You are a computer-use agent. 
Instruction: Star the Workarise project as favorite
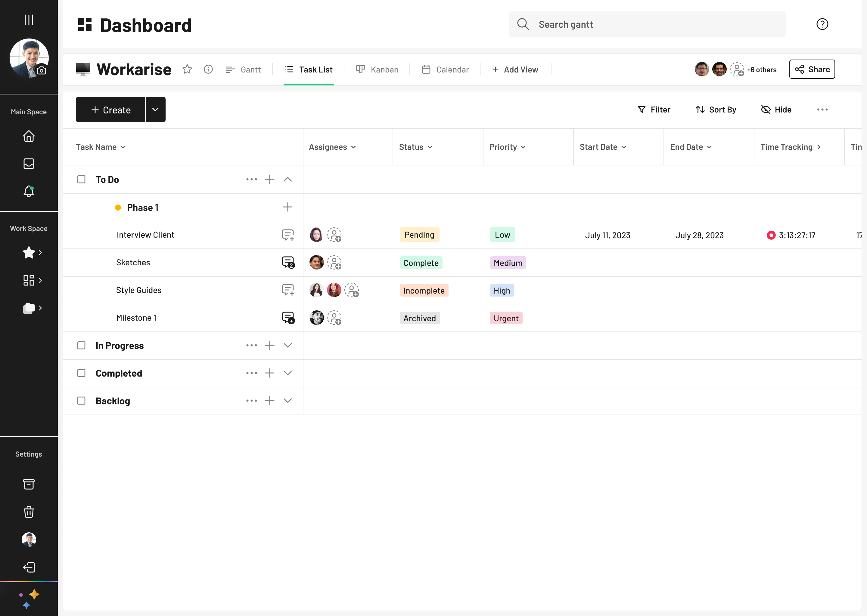pos(187,69)
